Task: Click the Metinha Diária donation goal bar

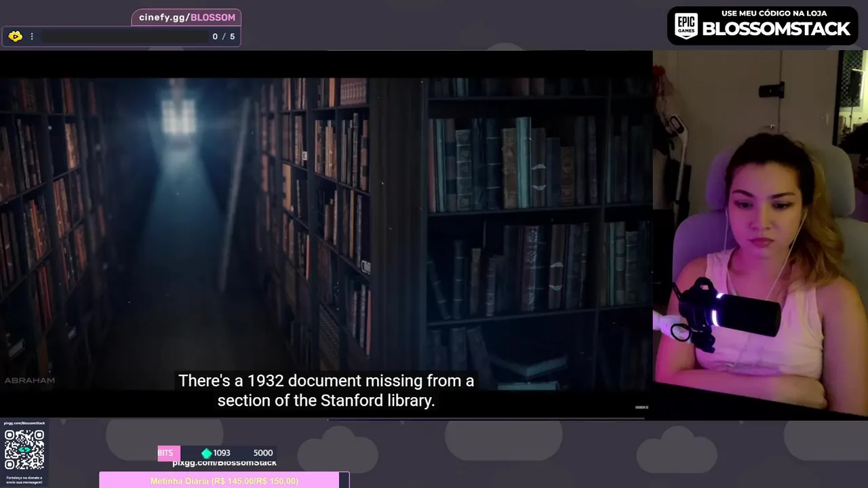Action: [x=224, y=481]
